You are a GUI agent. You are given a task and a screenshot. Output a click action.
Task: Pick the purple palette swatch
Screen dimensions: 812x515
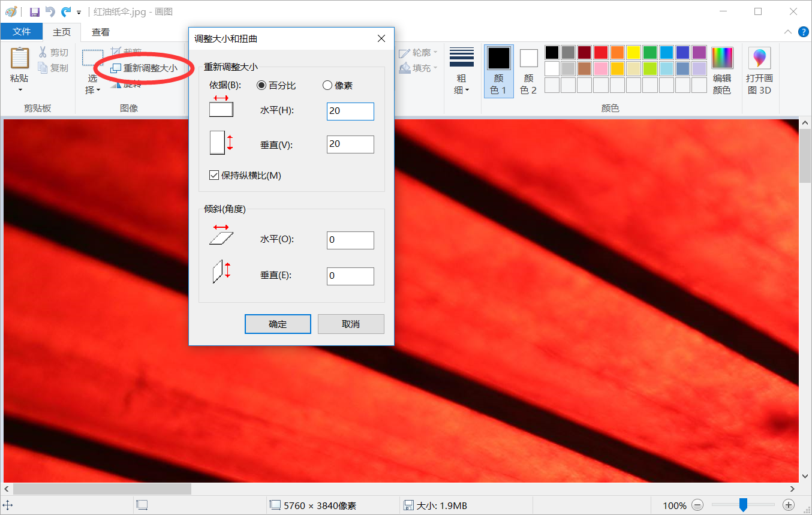[x=699, y=53]
